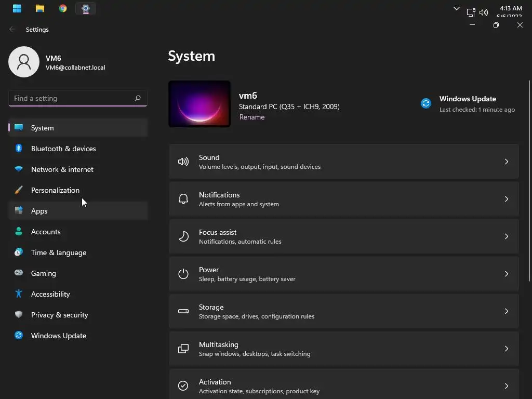Click the sidebar Windows Update sync icon
Image resolution: width=532 pixels, height=399 pixels.
click(19, 335)
